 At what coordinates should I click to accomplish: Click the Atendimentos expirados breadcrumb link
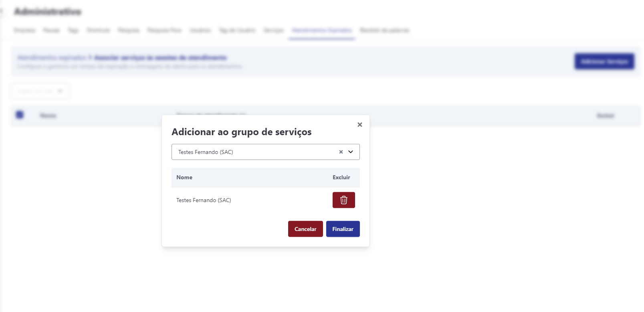click(52, 58)
